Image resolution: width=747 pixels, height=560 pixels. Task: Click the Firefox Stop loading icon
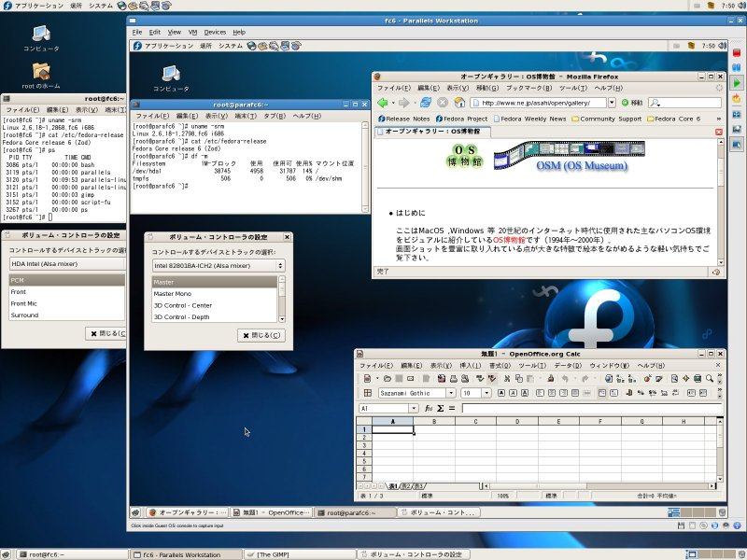pos(443,103)
